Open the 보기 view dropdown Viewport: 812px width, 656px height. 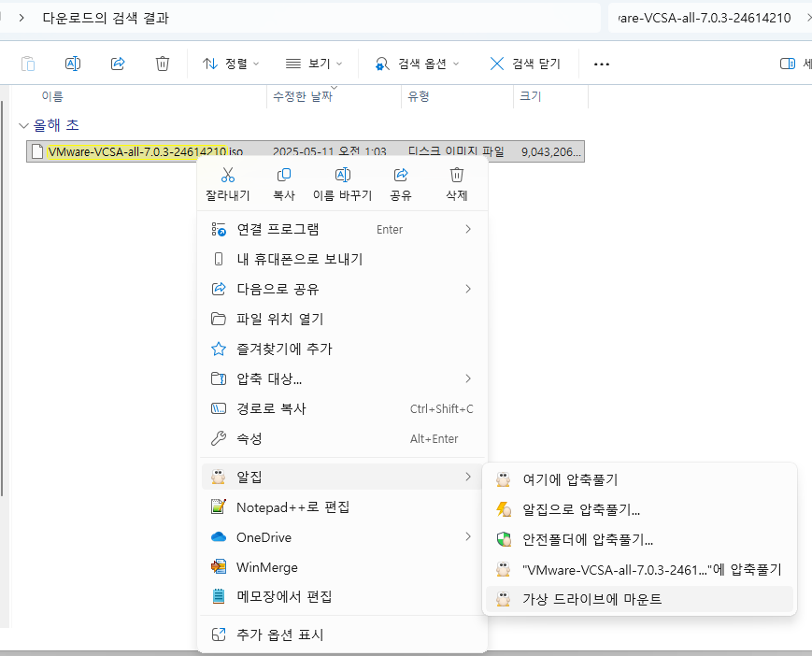point(314,64)
